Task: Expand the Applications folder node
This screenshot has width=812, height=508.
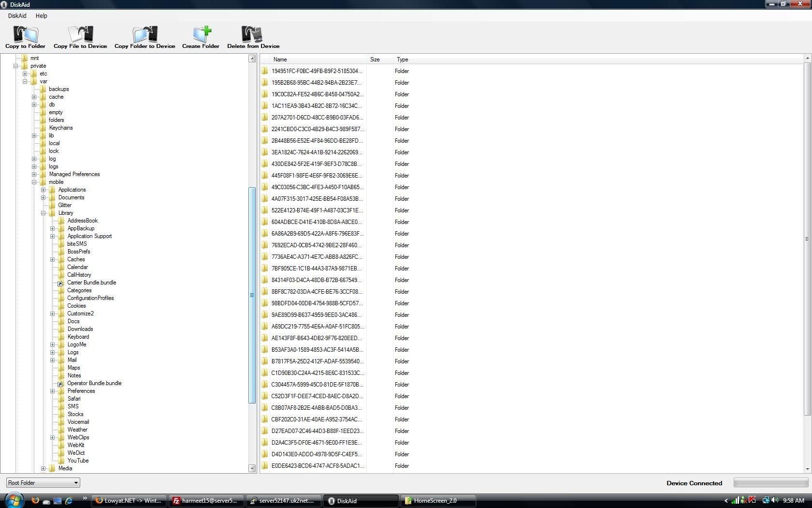Action: click(x=43, y=190)
